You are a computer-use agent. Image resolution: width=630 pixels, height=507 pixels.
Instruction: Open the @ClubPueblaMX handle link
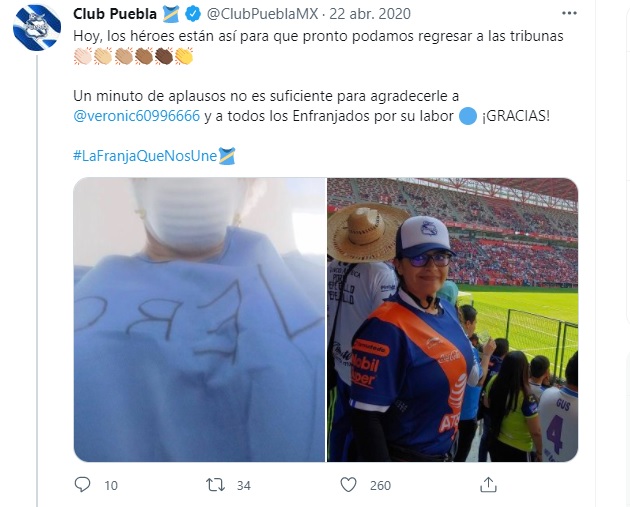[x=262, y=14]
